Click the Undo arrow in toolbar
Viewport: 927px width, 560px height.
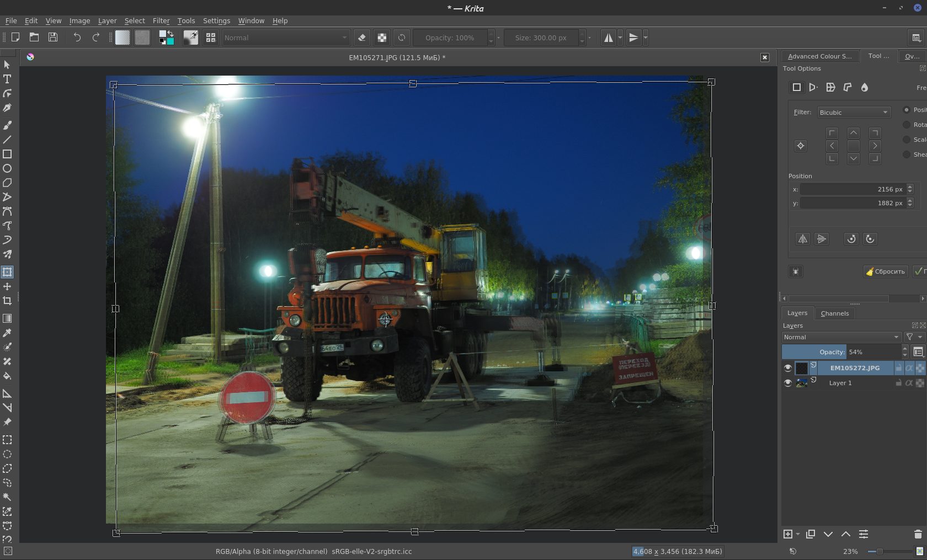(77, 38)
